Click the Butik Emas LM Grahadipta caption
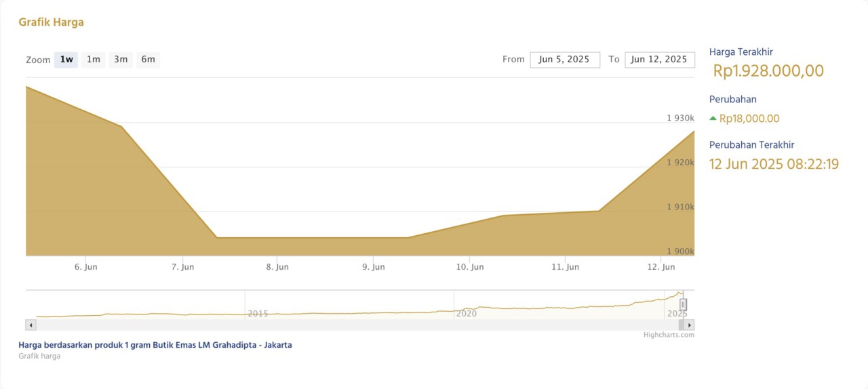The image size is (868, 389). coord(155,345)
